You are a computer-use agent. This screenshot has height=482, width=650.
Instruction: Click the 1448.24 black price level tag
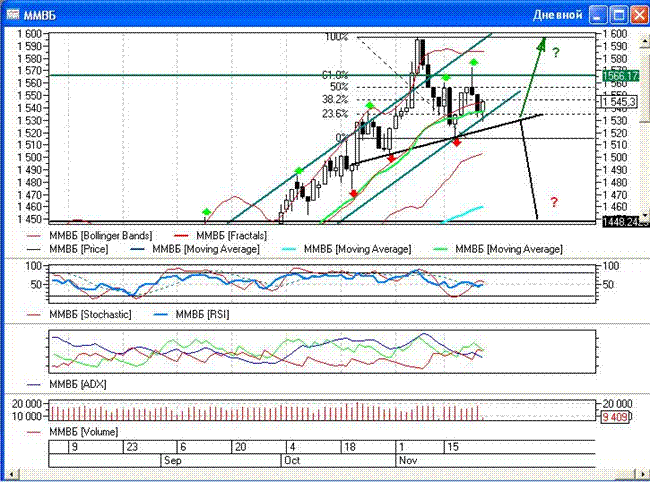tap(625, 222)
